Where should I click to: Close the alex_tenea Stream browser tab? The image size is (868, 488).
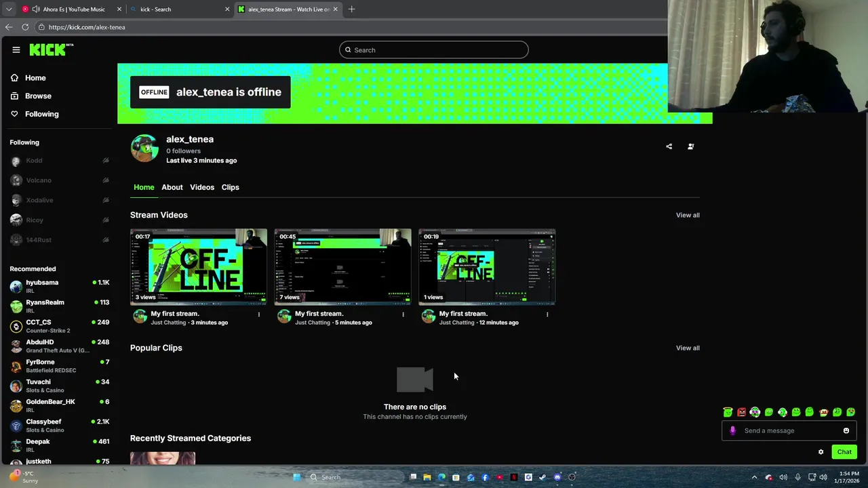(336, 9)
